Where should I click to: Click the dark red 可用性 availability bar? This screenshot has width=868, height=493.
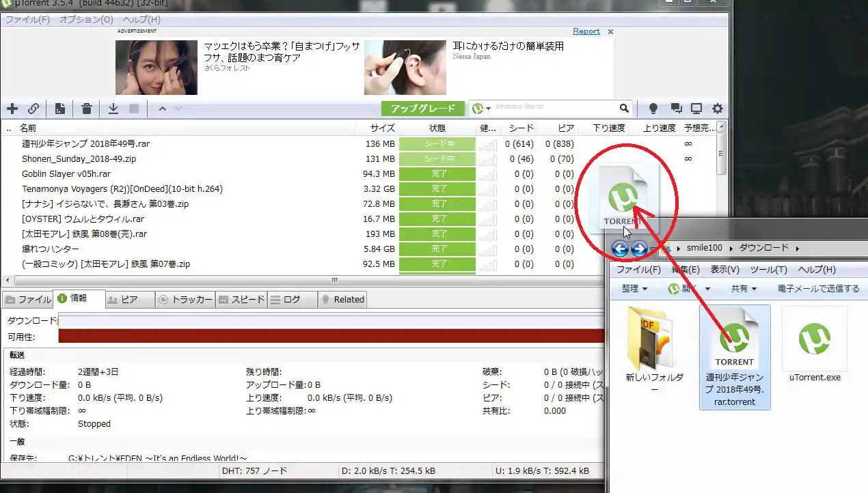331,336
